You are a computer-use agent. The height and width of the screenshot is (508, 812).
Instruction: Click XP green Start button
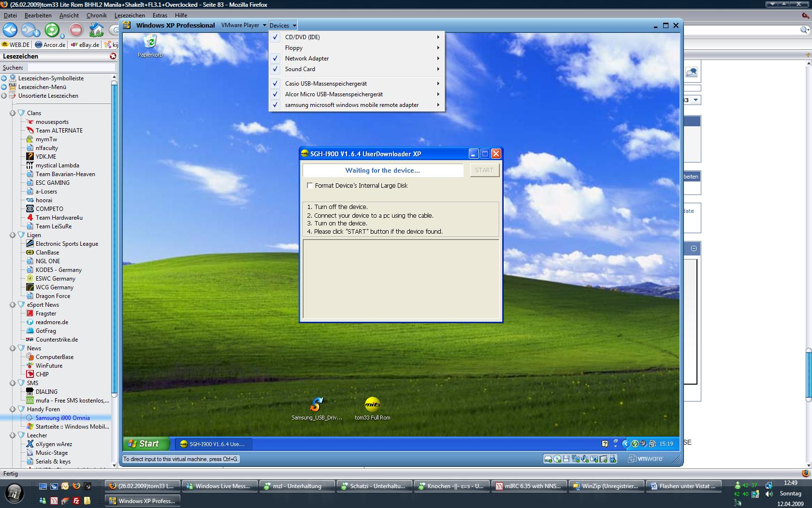pyautogui.click(x=146, y=444)
